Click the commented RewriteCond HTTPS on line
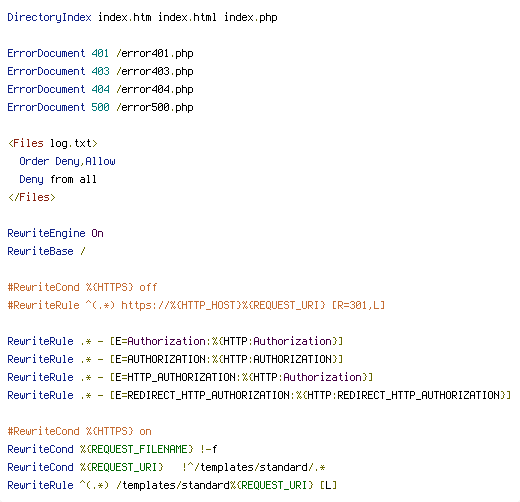Viewport: 520px width, 502px height. tap(79, 431)
